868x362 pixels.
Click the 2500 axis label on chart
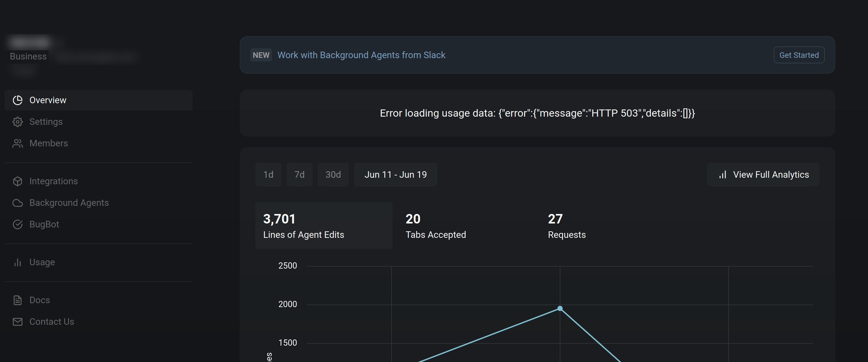click(x=287, y=266)
